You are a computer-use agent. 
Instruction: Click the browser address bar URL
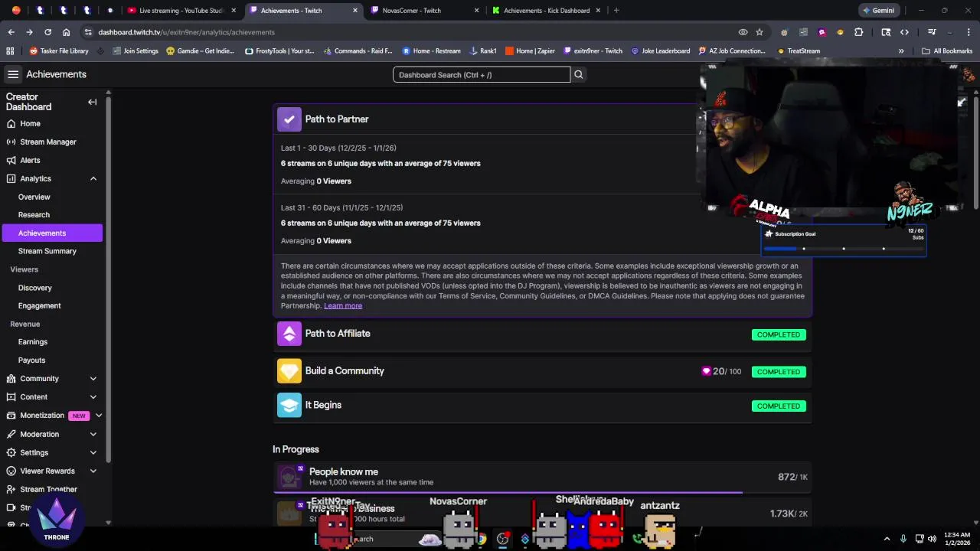click(186, 32)
